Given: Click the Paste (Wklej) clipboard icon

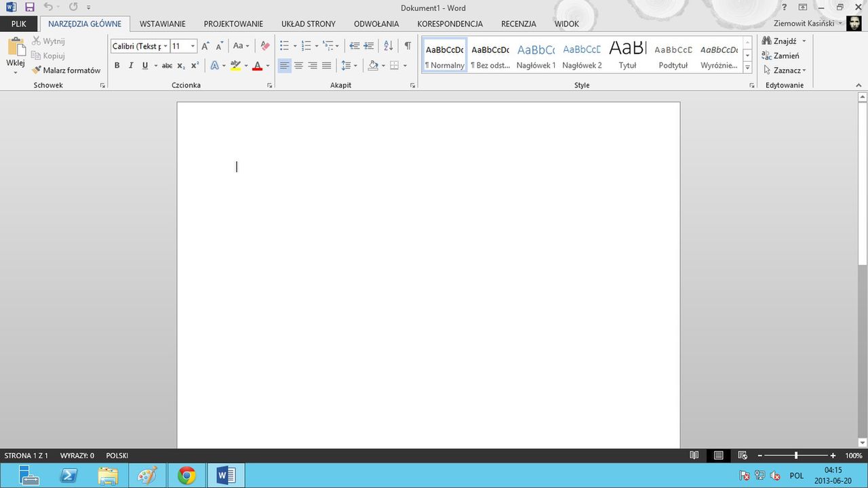Looking at the screenshot, I should [x=15, y=47].
